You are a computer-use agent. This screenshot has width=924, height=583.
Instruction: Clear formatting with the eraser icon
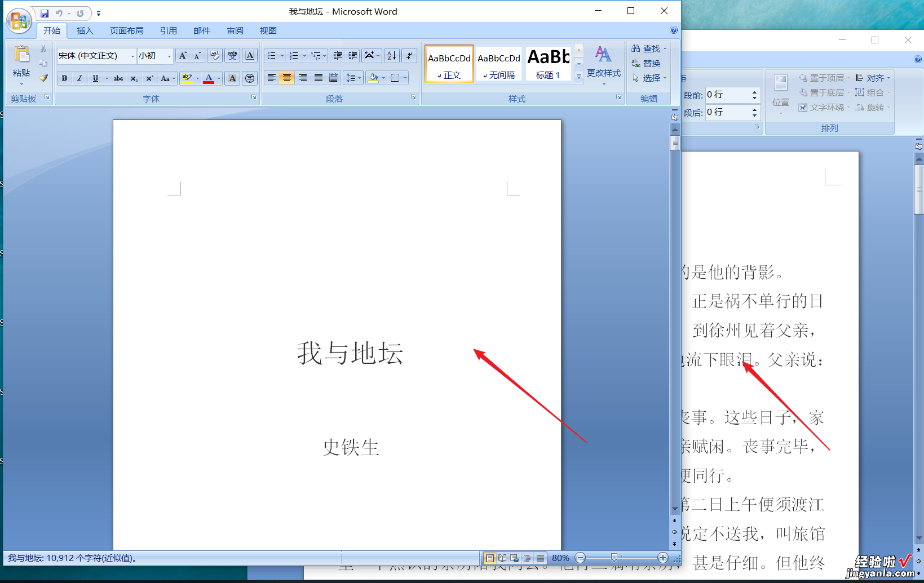pos(215,55)
